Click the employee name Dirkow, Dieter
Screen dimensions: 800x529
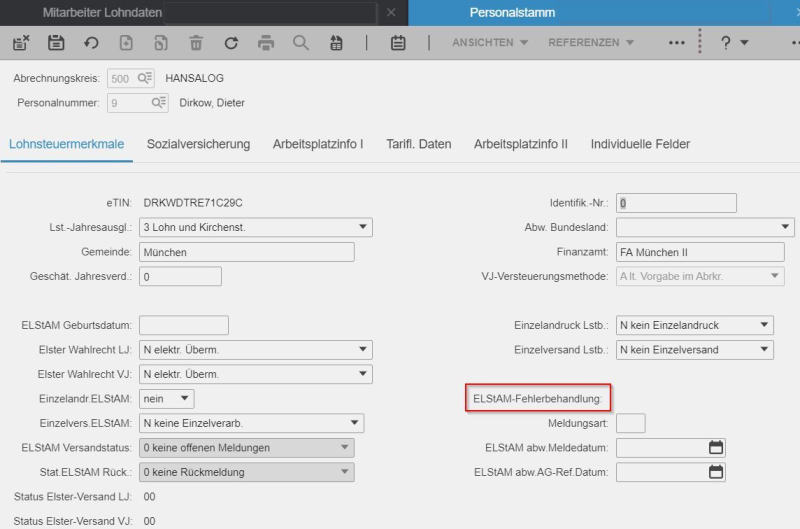tap(212, 103)
